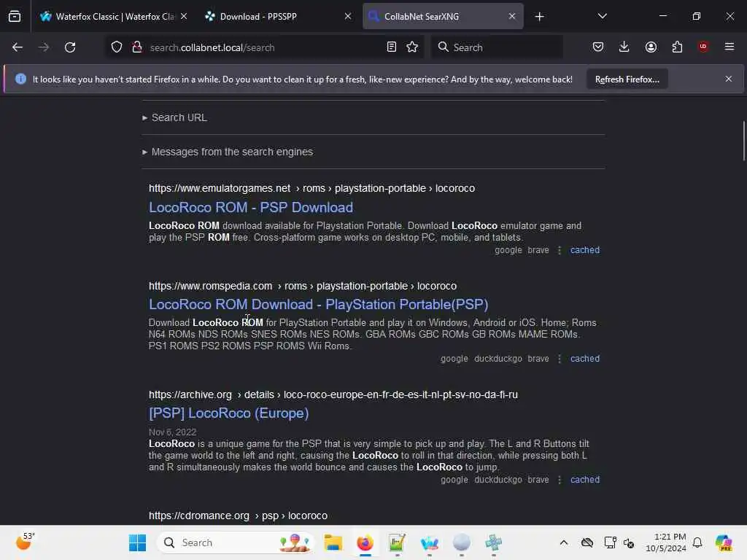The width and height of the screenshot is (747, 560).
Task: Click the archive.org URL breadcrumb
Action: tap(333, 394)
